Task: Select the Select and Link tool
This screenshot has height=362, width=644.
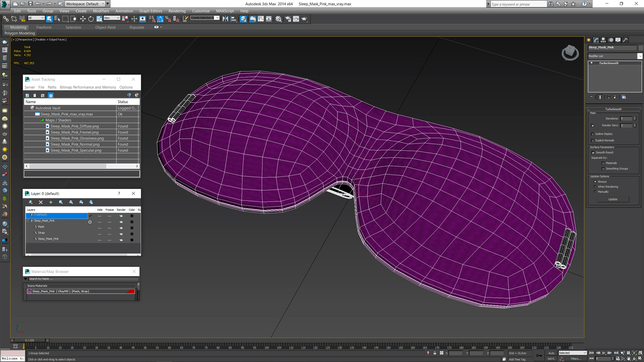Action: click(6, 19)
